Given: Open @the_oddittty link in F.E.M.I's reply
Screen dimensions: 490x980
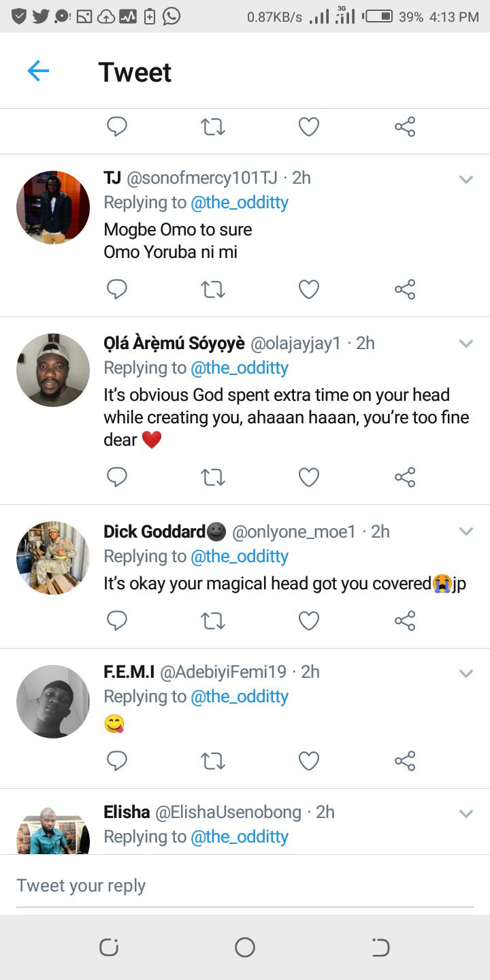Looking at the screenshot, I should pos(240,697).
